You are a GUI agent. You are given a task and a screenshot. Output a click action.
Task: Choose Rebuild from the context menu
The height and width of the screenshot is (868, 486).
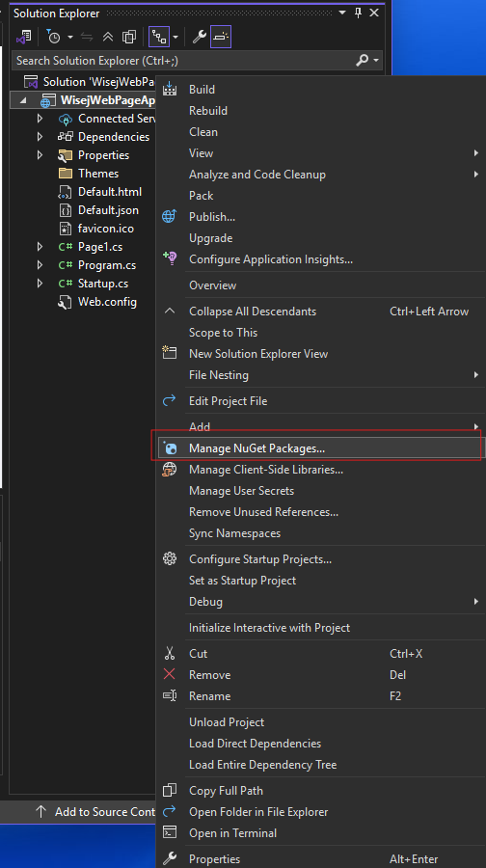(x=208, y=110)
